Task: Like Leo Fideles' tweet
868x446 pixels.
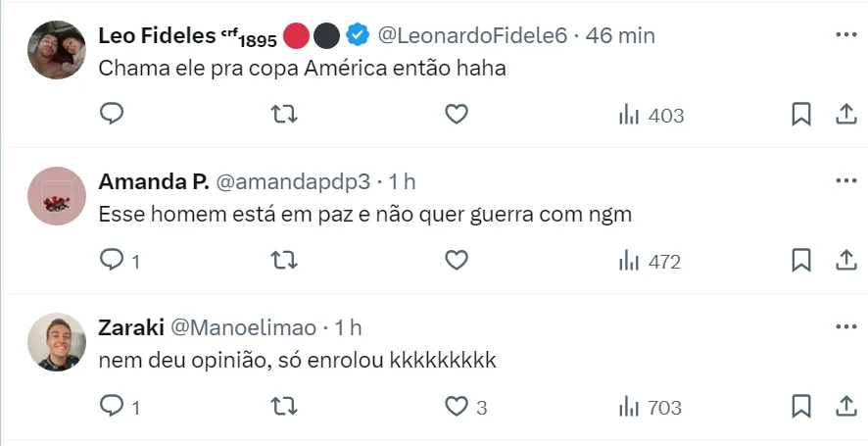Action: coord(456,115)
